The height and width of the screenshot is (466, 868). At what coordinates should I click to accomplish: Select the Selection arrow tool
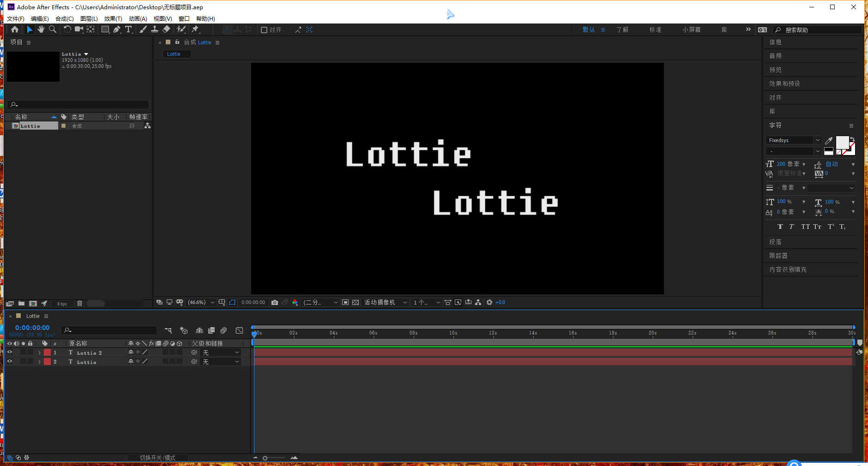(x=30, y=30)
